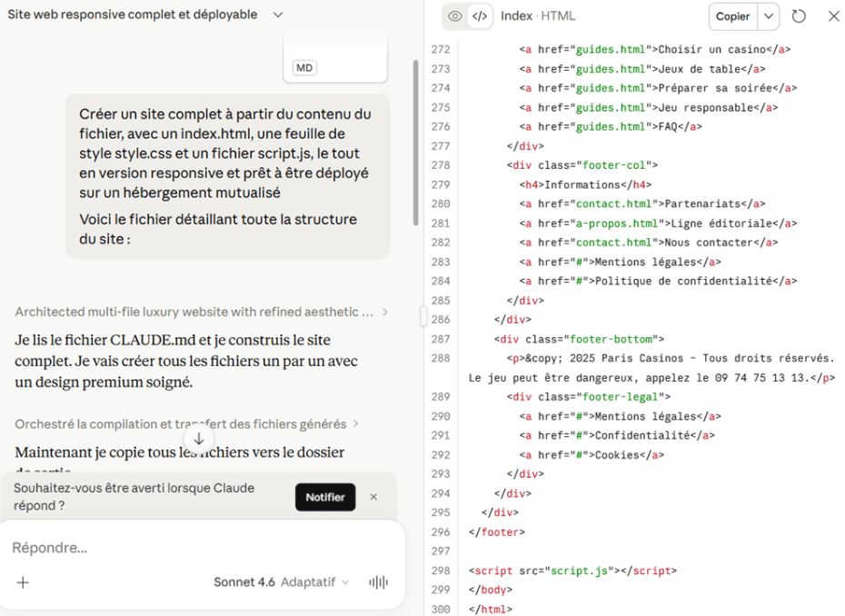Image resolution: width=845 pixels, height=616 pixels.
Task: Click 'Jeu responsable' in line 275
Action: tap(705, 108)
